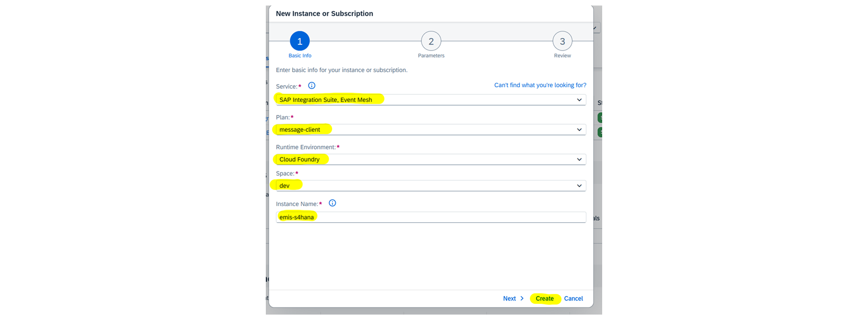
Task: Click the Cancel button
Action: coord(573,298)
